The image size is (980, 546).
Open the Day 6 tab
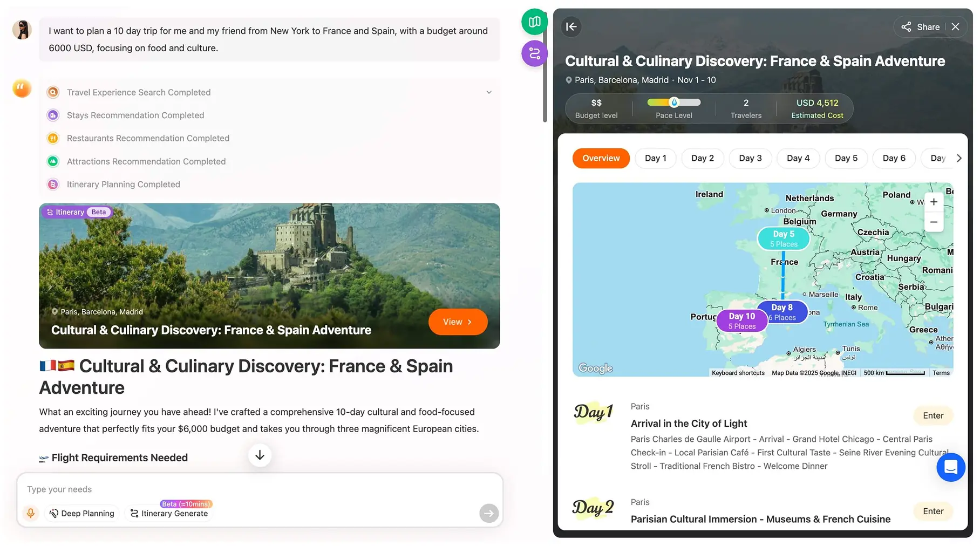click(x=894, y=158)
